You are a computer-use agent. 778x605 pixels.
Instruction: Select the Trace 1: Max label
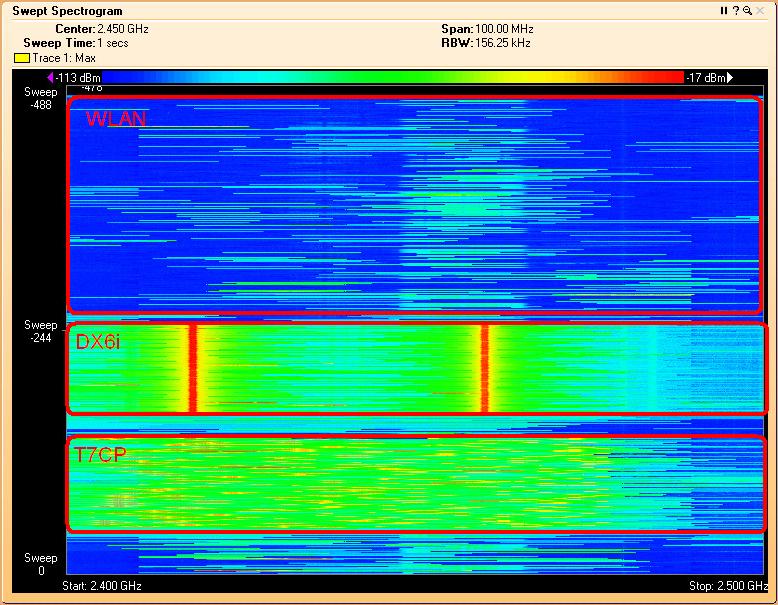point(64,58)
